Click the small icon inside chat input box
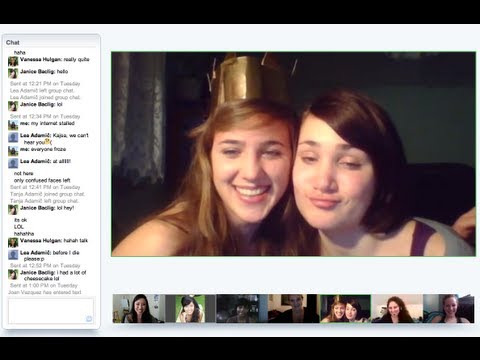Viewport: 480px width, 360px height. pos(89,319)
